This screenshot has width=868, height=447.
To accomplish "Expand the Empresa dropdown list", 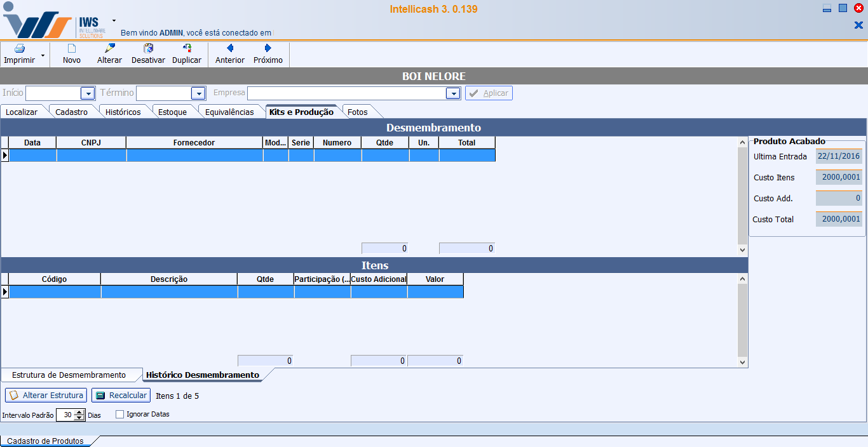I will (x=452, y=93).
